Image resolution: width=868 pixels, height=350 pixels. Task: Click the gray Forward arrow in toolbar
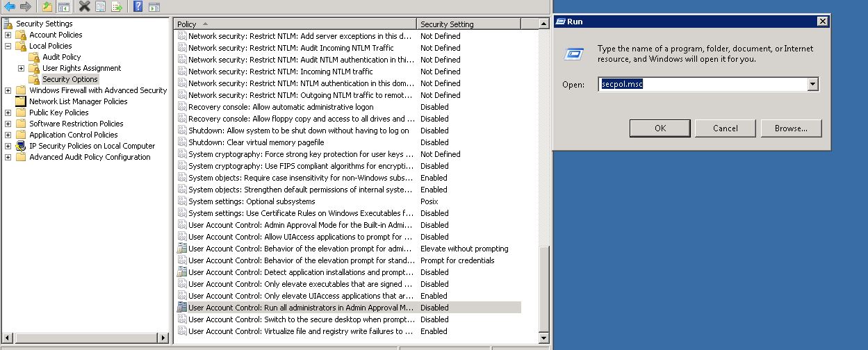[26, 7]
